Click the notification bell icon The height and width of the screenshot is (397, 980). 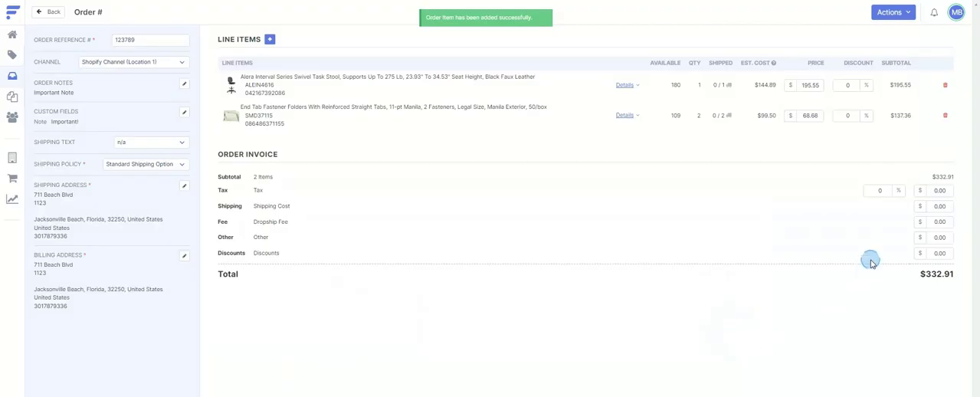934,12
